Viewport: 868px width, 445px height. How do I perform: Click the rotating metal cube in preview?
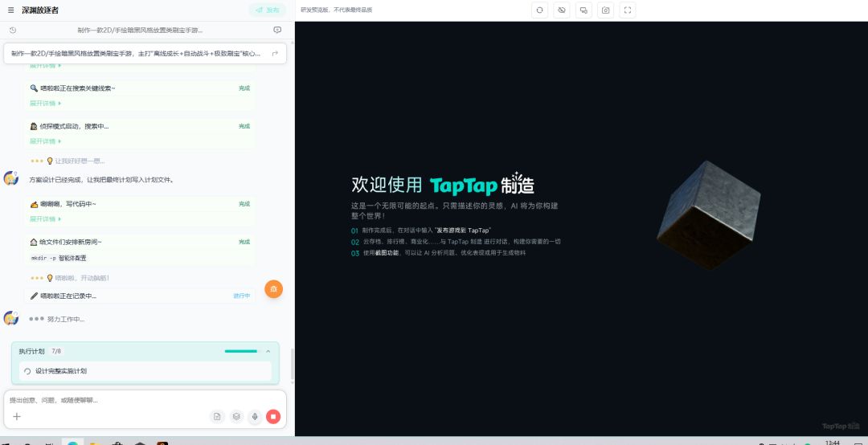click(x=708, y=214)
